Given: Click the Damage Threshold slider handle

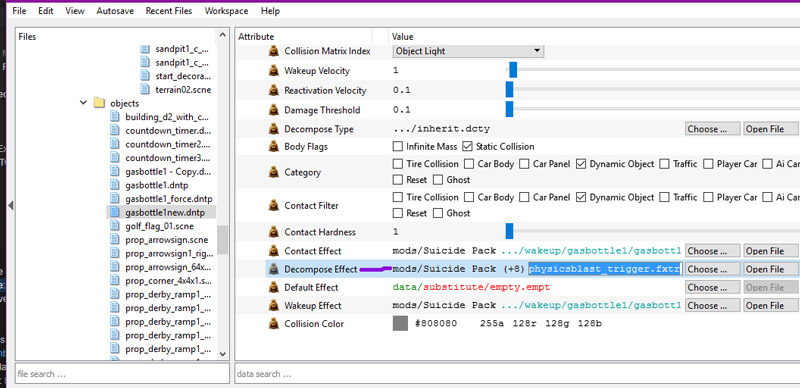Looking at the screenshot, I should tap(509, 109).
